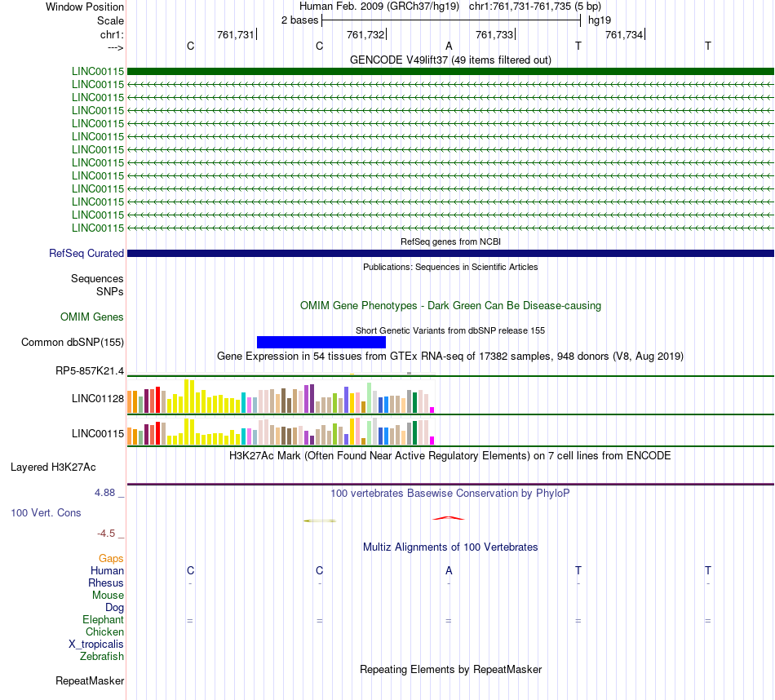Click the Mouse alignment row label
Screen dimensions: 775x700
108,596
